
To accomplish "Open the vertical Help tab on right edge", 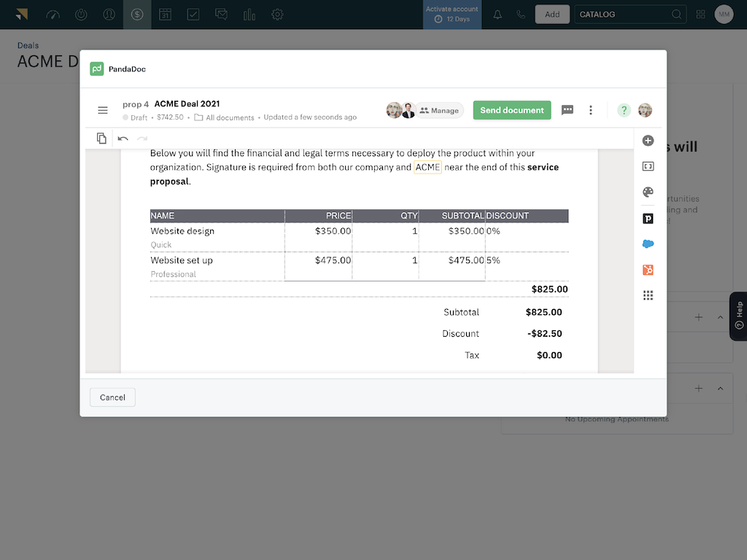I will pos(738,316).
